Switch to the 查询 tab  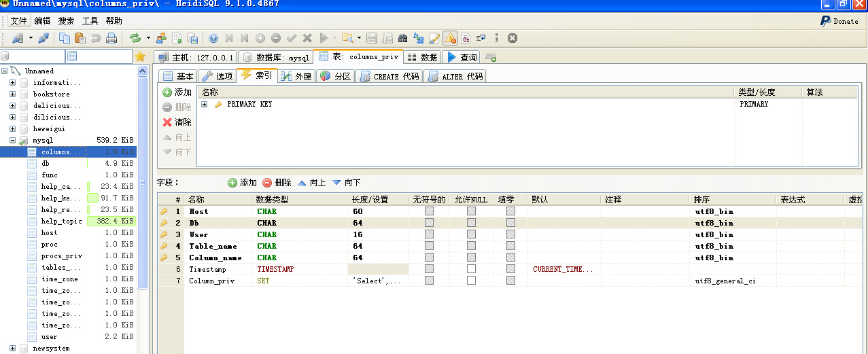click(x=462, y=57)
